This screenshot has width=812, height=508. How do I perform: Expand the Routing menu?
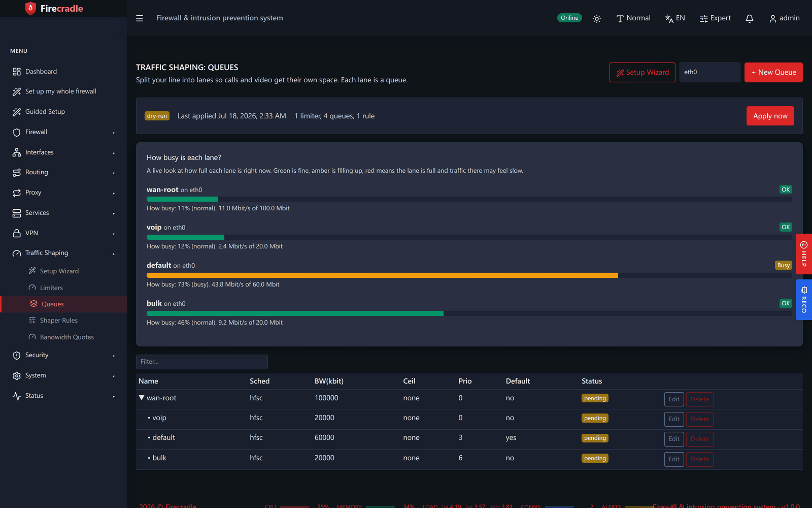[x=63, y=172]
